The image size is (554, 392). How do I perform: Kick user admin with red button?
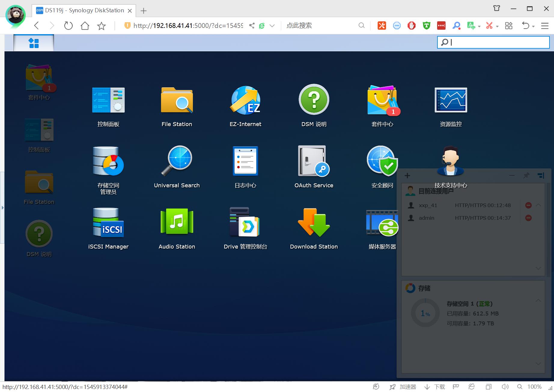[528, 218]
